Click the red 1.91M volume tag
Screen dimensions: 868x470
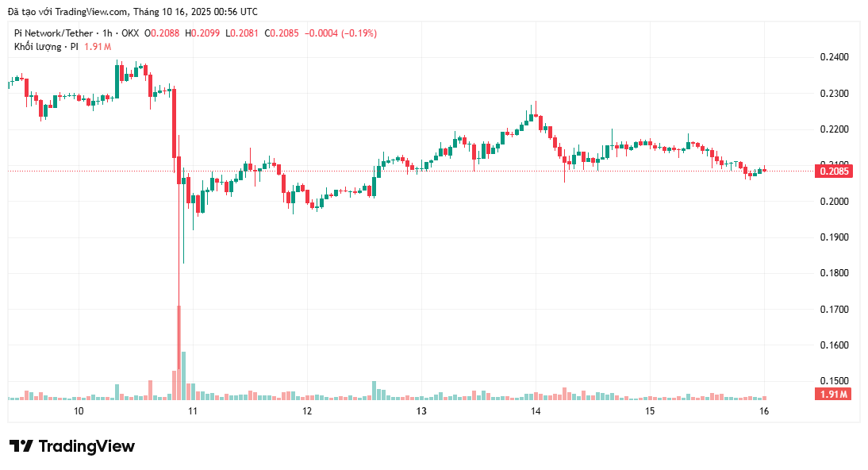(834, 394)
